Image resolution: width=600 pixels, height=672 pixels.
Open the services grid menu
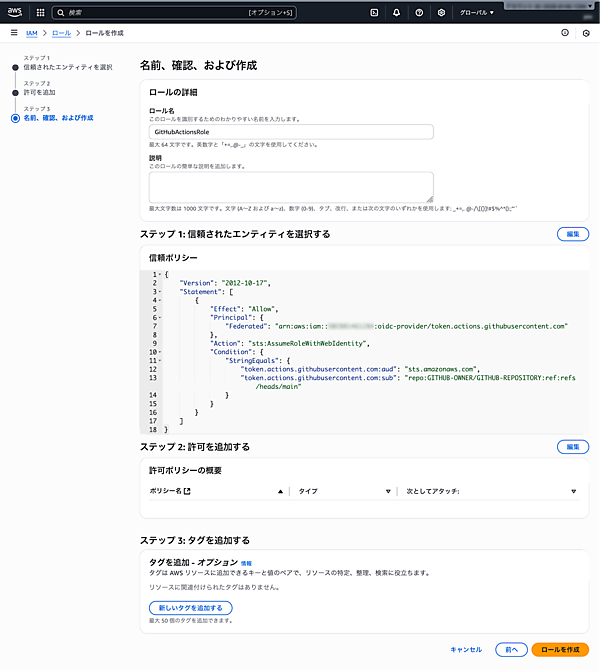pyautogui.click(x=40, y=12)
